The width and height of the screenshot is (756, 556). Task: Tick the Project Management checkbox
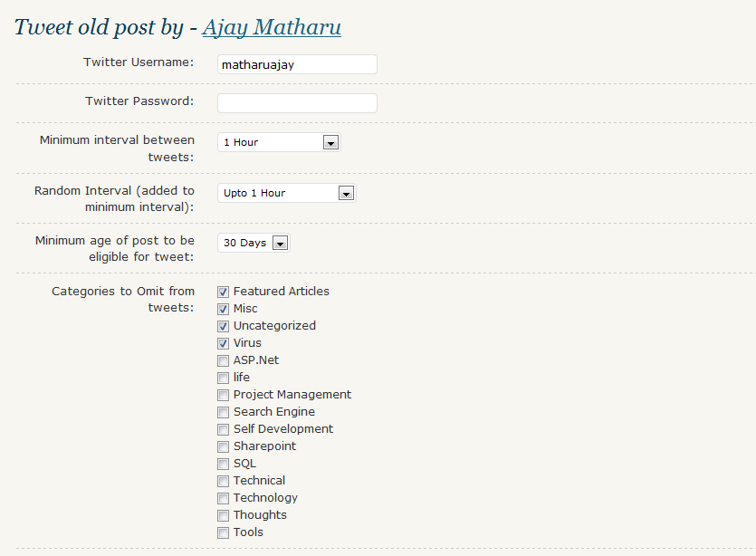[x=223, y=396]
